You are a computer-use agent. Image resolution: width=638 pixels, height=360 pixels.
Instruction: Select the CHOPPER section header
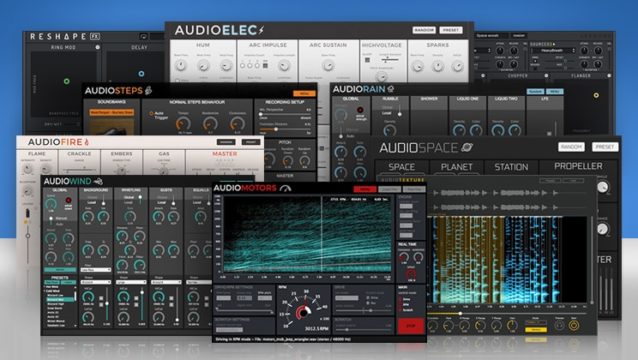(518, 76)
